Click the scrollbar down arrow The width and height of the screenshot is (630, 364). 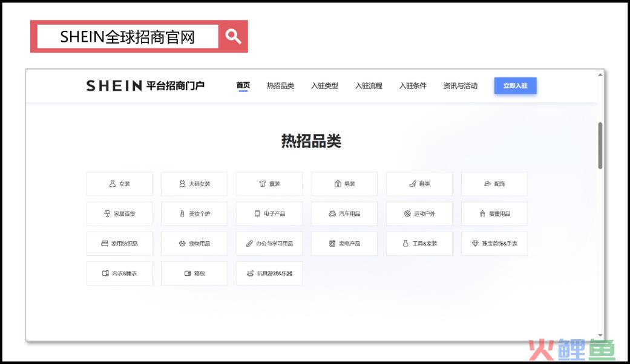[600, 335]
